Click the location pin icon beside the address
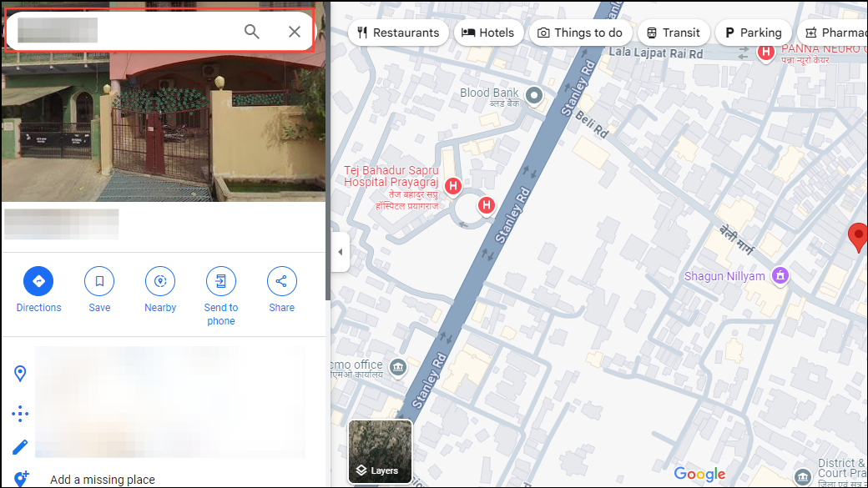868x488 pixels. click(x=20, y=373)
